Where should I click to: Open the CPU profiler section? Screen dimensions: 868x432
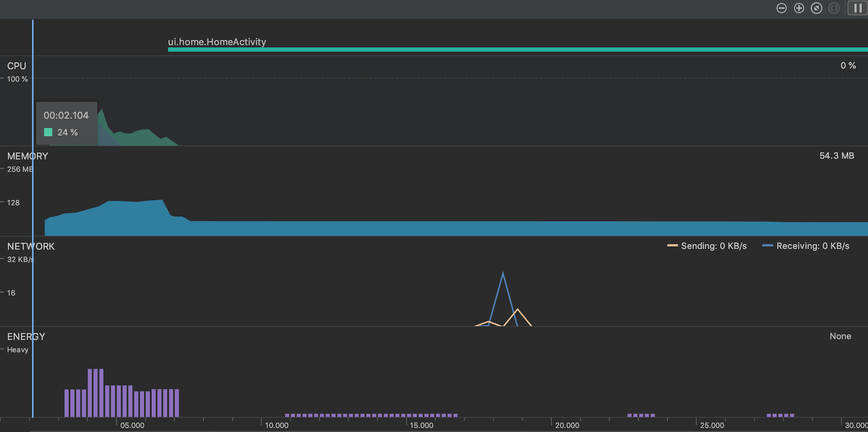coord(17,66)
